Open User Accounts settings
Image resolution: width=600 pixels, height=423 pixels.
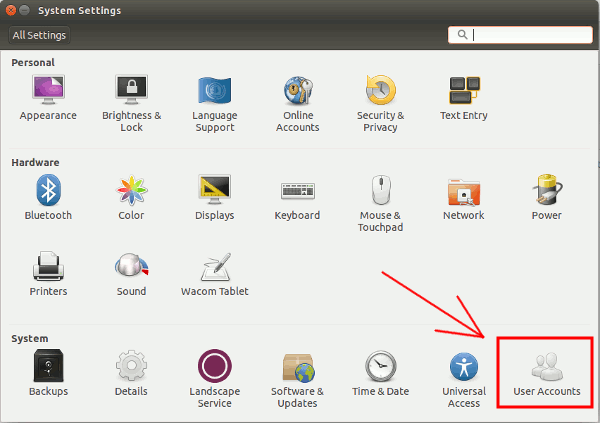pyautogui.click(x=547, y=374)
